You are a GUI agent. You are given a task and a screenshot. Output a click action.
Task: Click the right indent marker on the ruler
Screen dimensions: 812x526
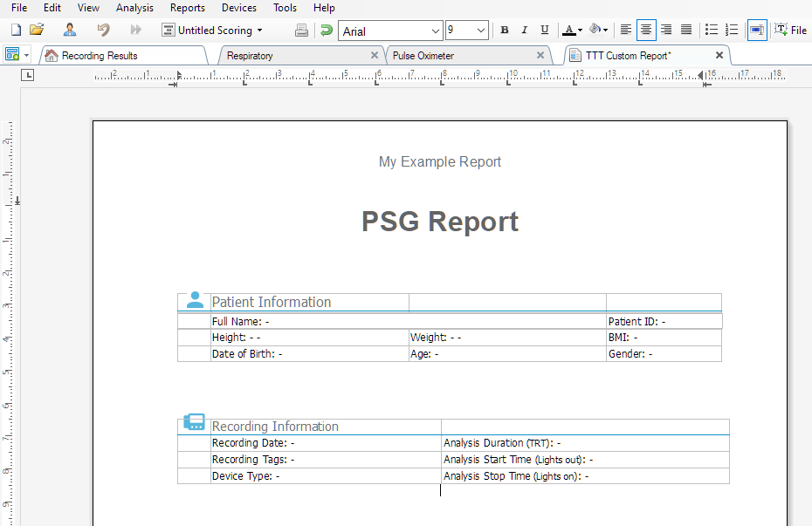pos(700,76)
